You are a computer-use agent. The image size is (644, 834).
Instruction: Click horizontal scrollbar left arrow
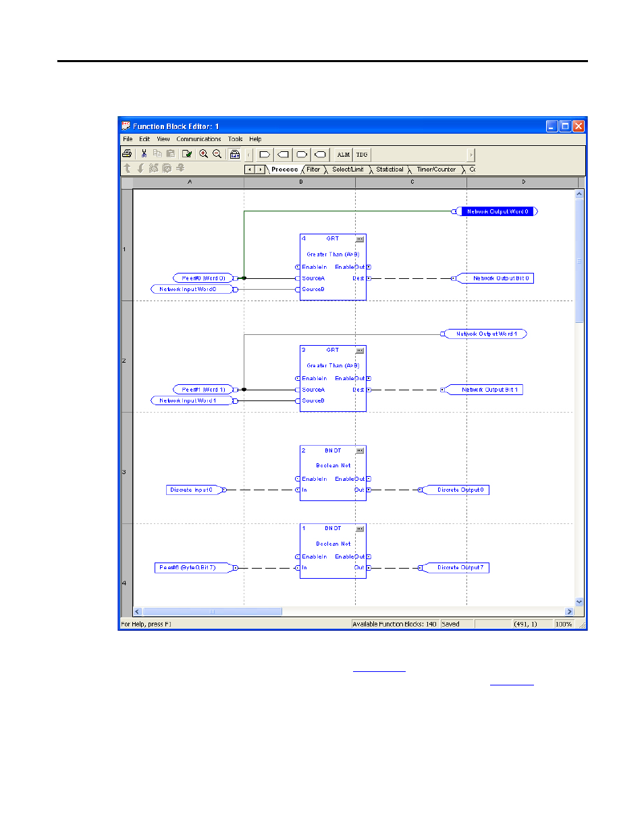[138, 612]
